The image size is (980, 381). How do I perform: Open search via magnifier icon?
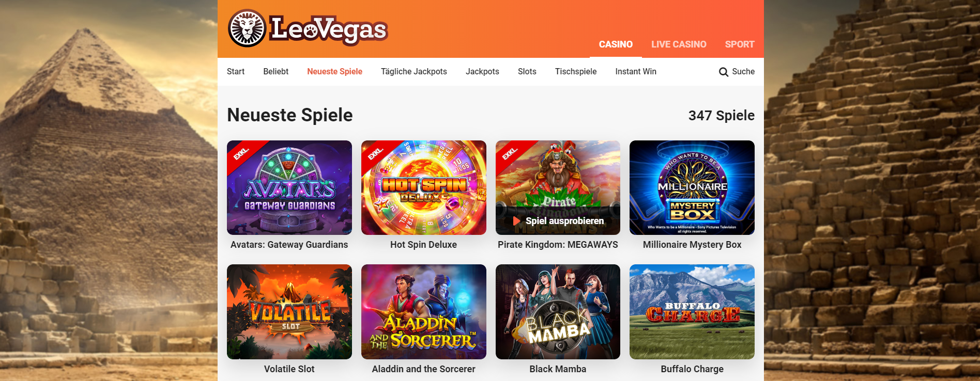point(724,72)
